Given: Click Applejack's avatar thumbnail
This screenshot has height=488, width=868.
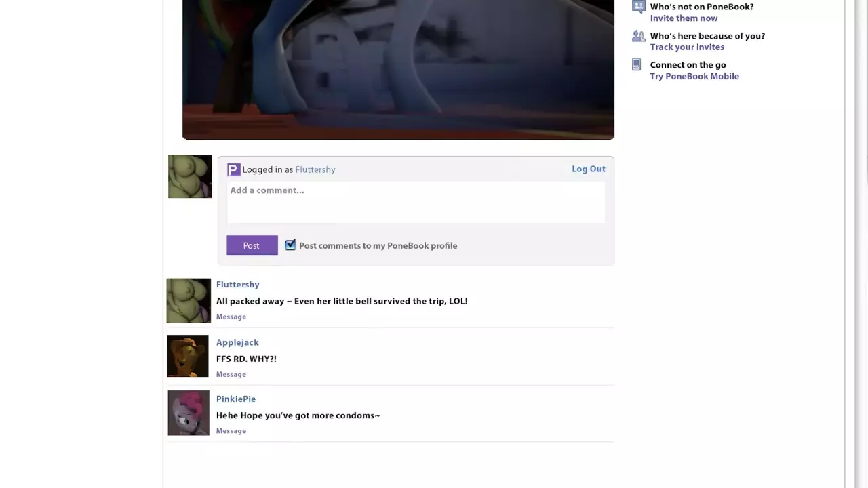Looking at the screenshot, I should click(x=188, y=357).
